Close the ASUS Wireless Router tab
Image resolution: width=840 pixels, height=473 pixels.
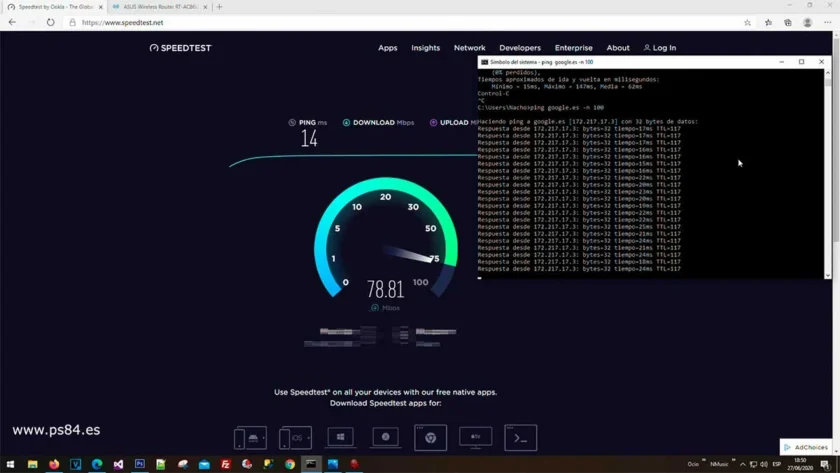coord(205,7)
